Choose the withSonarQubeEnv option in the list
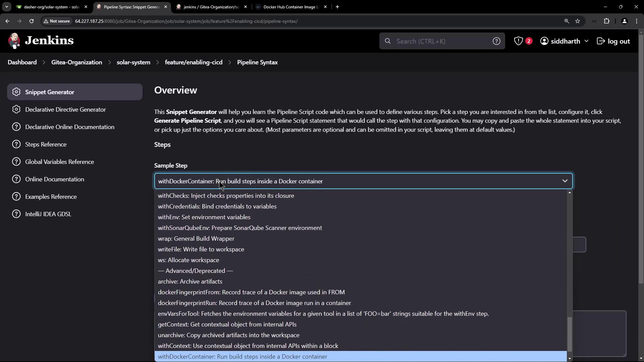 240,228
